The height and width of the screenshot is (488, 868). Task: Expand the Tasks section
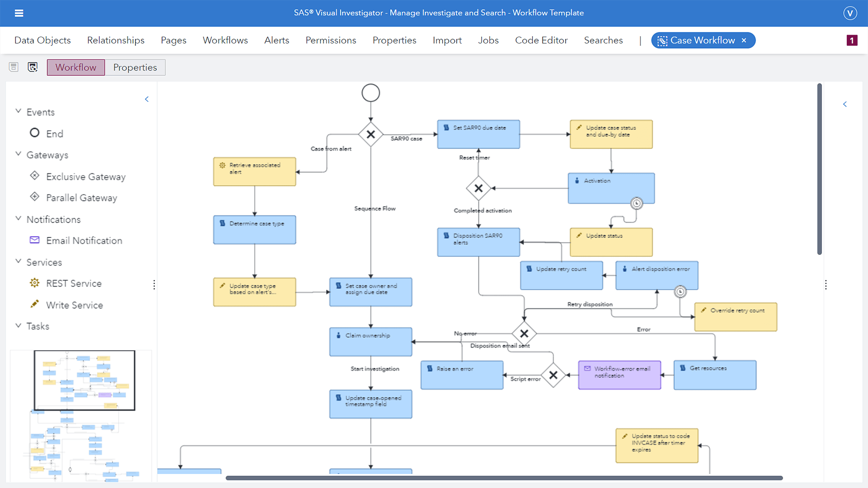pos(18,326)
